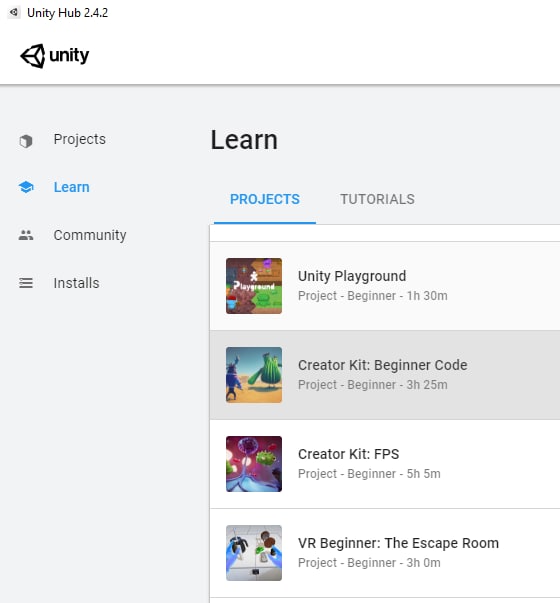The width and height of the screenshot is (560, 603).
Task: Open Creator Kit: FPS thumbnail
Action: (x=254, y=464)
